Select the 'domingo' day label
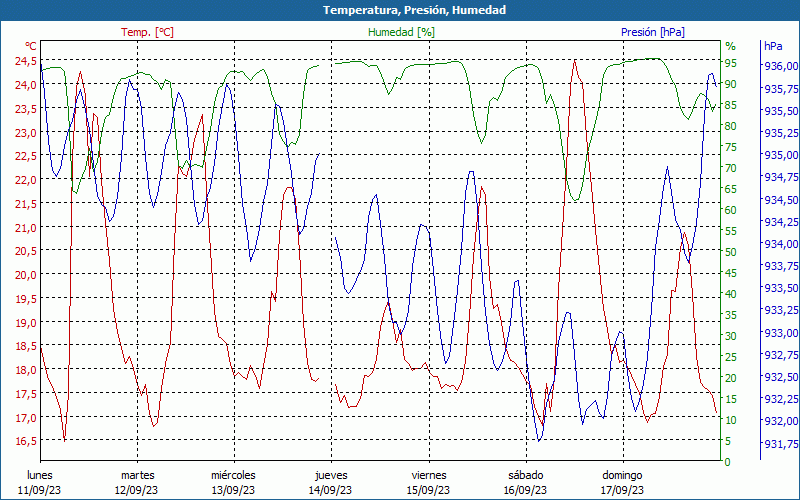 [x=622, y=475]
